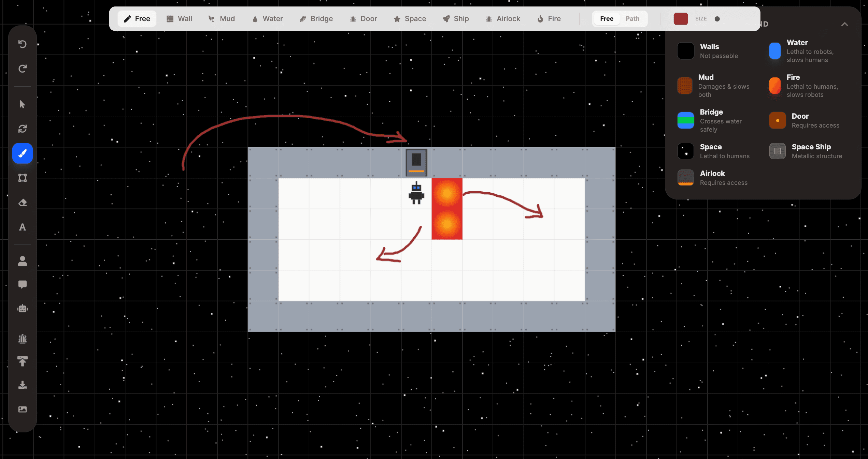The width and height of the screenshot is (868, 459).
Task: Select the pointer cursor tool
Action: (x=23, y=104)
